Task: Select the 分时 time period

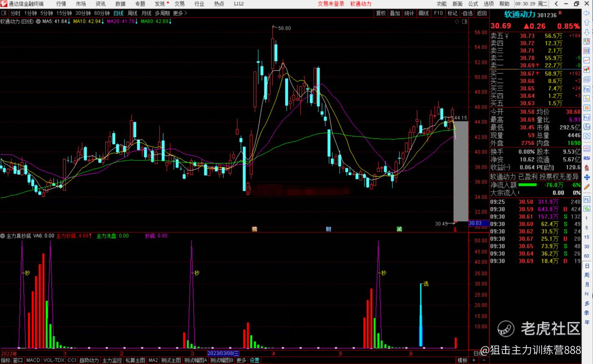Action: [16, 13]
